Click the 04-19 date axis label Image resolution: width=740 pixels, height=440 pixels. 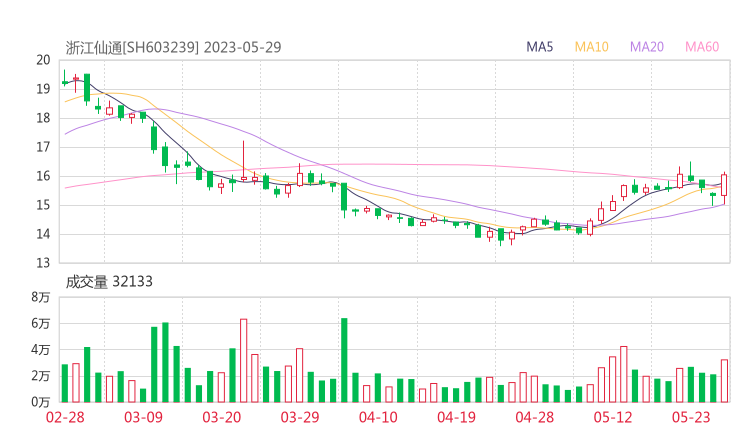456,417
